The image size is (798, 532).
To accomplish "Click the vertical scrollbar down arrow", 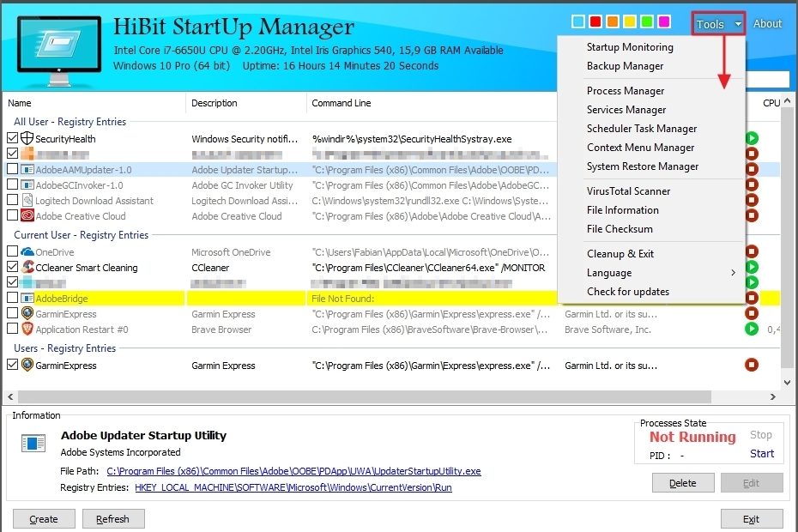I will tap(788, 383).
